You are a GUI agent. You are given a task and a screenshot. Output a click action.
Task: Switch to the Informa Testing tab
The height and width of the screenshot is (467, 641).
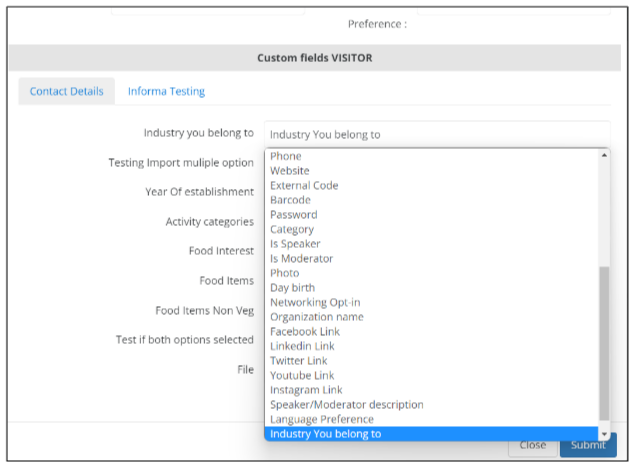coord(166,91)
